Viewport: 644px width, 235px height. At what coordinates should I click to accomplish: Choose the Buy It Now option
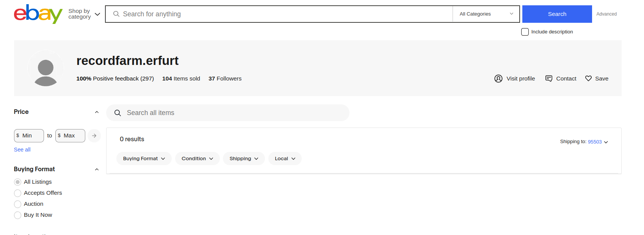17,215
